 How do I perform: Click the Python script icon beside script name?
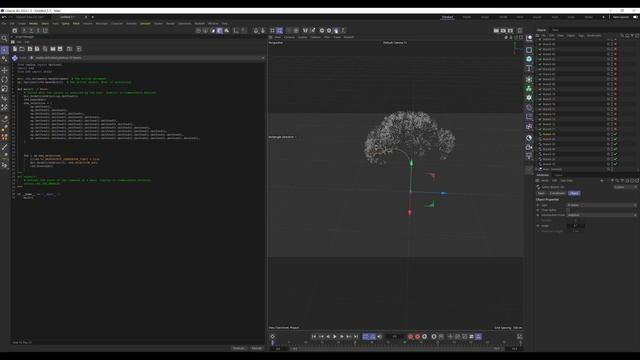click(x=15, y=58)
